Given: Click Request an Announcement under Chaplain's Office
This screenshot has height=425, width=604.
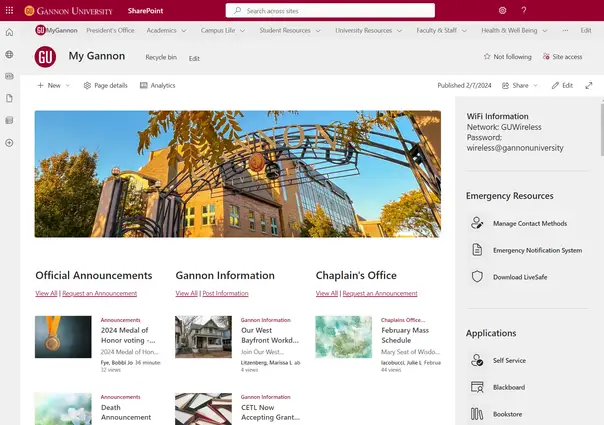Looking at the screenshot, I should click(380, 293).
